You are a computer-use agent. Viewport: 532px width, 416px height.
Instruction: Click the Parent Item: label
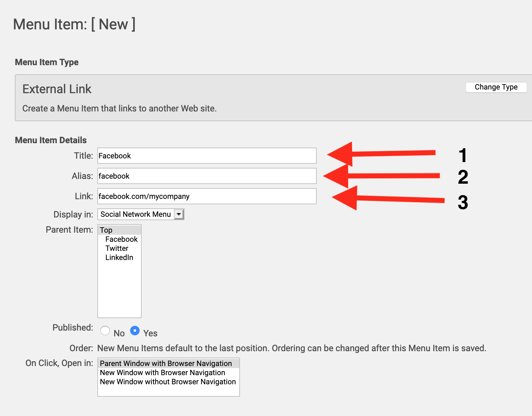coord(69,230)
